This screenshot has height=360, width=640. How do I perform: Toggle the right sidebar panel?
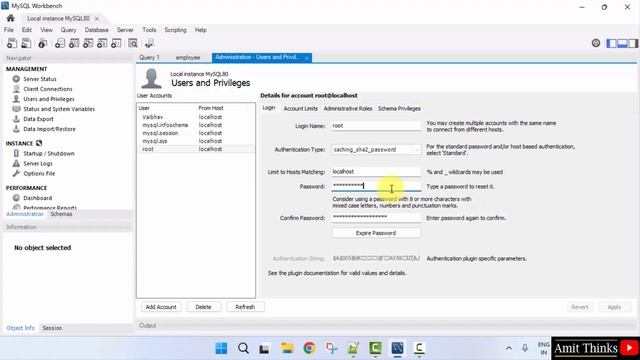click(633, 43)
